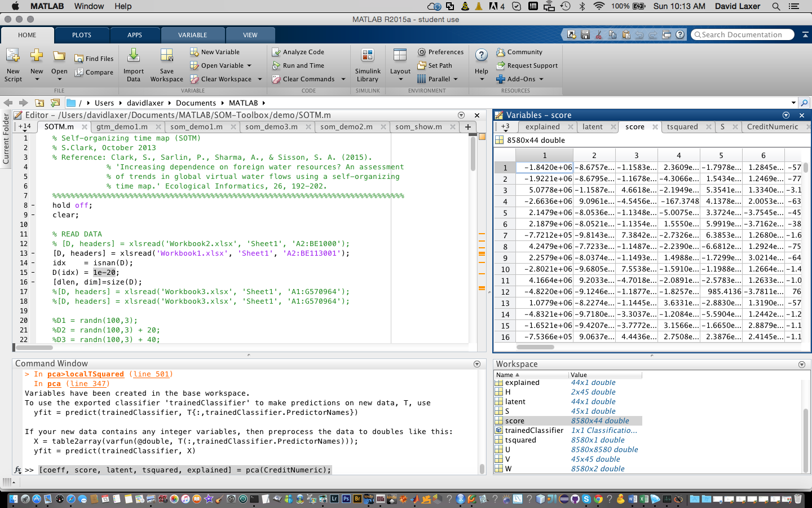This screenshot has height=508, width=812.
Task: Select the tsquared variable tab
Action: tap(682, 127)
